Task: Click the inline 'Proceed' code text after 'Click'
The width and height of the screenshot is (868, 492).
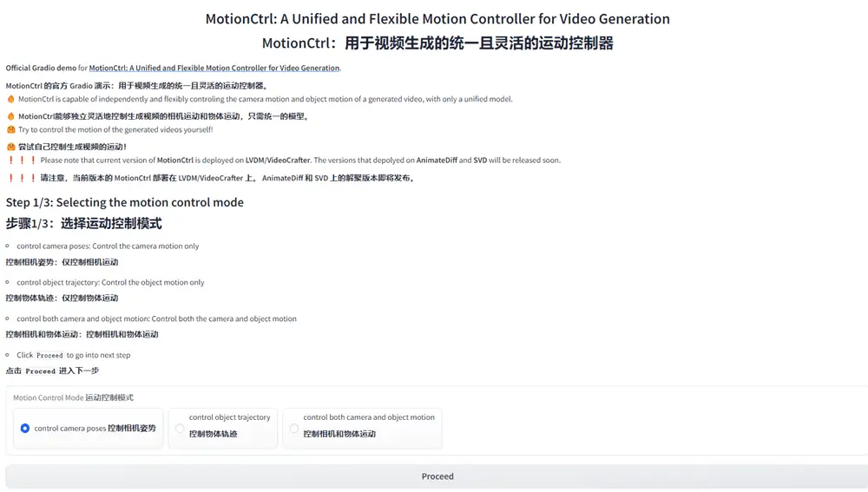Action: [x=49, y=355]
